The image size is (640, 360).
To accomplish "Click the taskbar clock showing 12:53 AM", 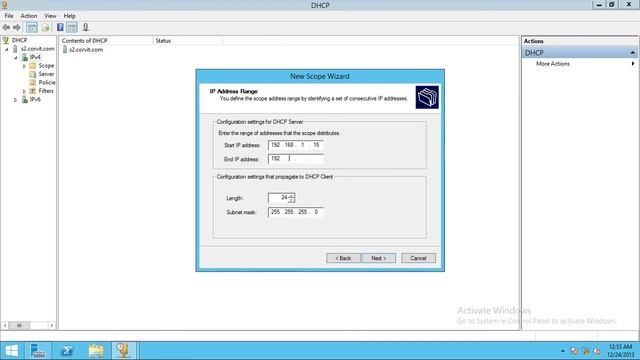I will 620,351.
